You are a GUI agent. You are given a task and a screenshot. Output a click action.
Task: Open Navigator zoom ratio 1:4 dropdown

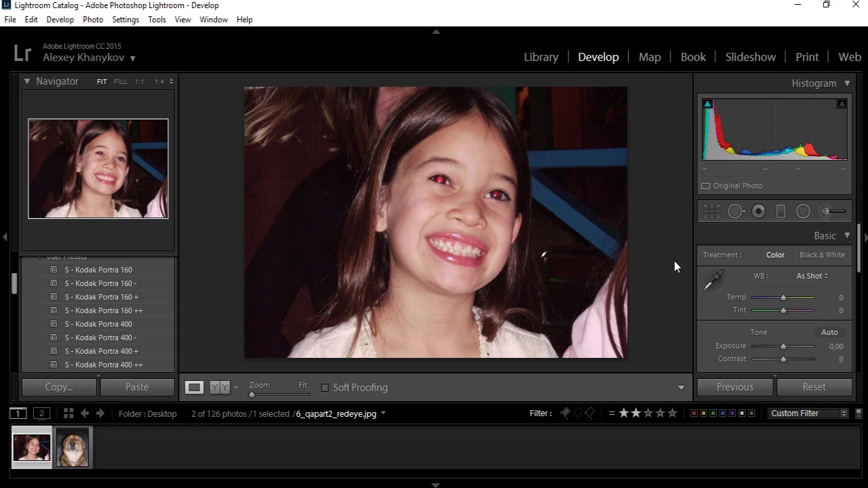pyautogui.click(x=163, y=81)
